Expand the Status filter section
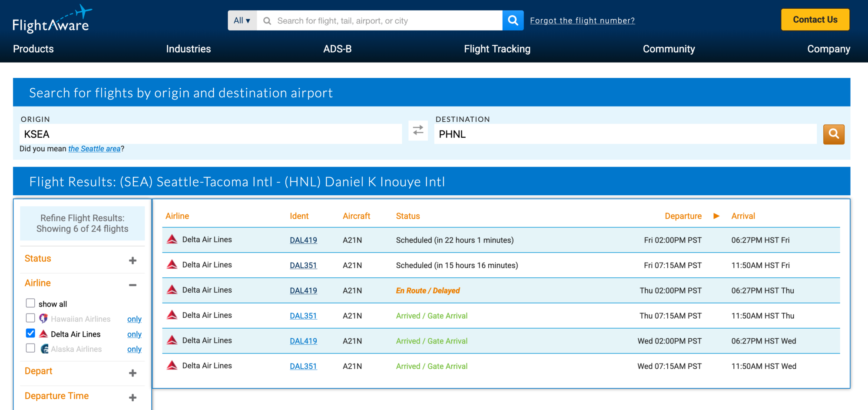The width and height of the screenshot is (868, 410). pos(133,260)
